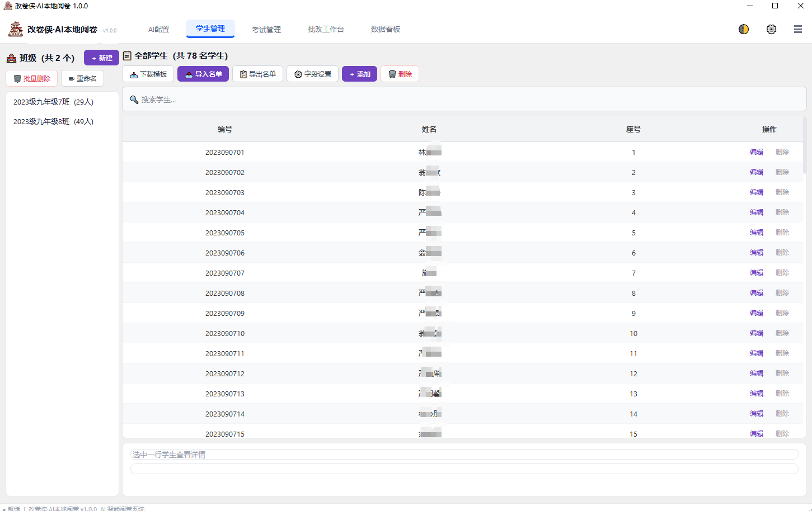Click the 搜索学生 search field

464,100
